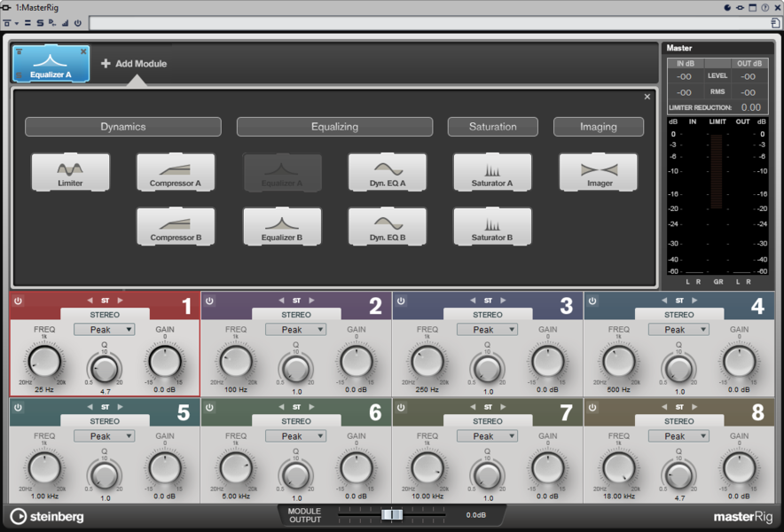Add the Saturator B module
This screenshot has width=784, height=532.
pos(492,226)
